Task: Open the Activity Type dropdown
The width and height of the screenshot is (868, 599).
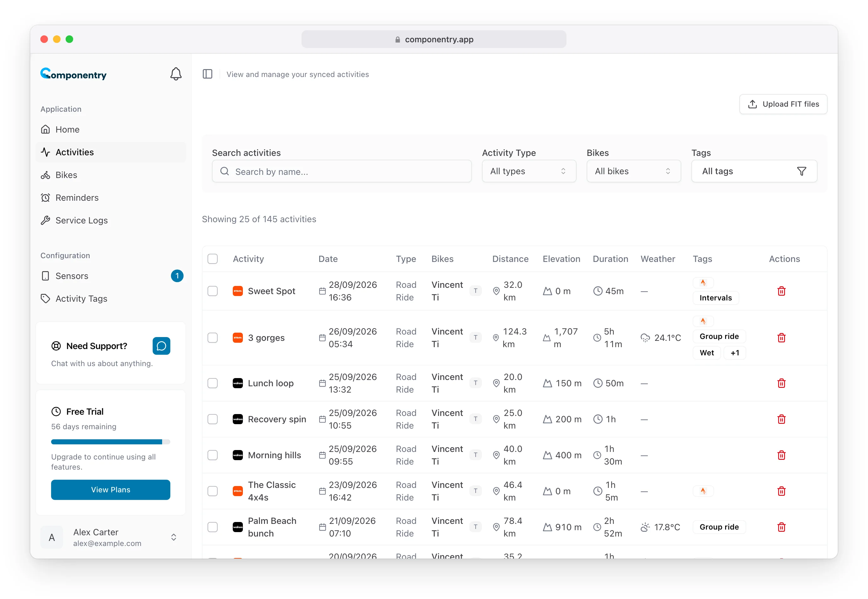Action: point(529,171)
